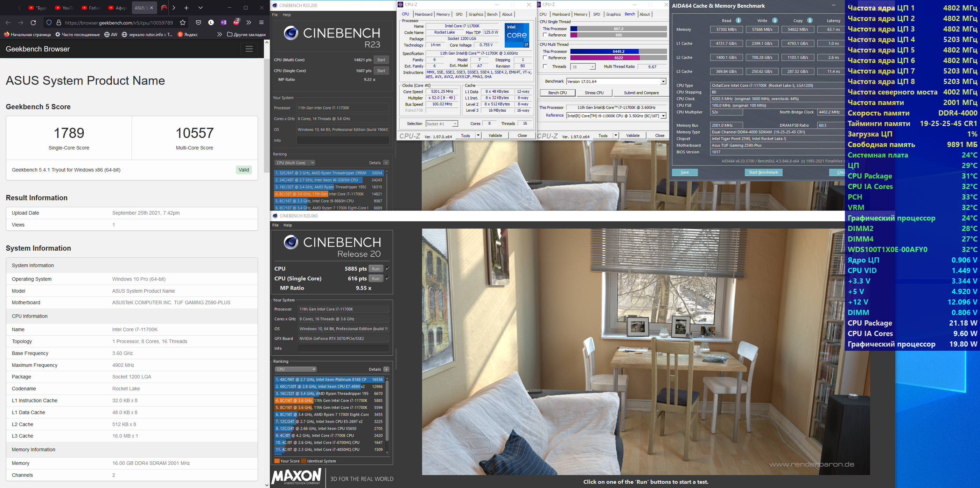Reload the Geekbench page in the browser
980x488 pixels.
click(x=34, y=23)
